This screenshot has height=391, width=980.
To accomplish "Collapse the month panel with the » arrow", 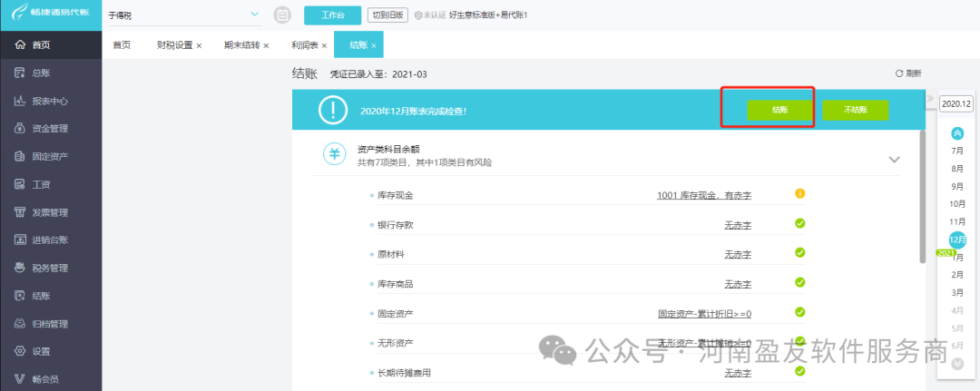I will click(929, 99).
